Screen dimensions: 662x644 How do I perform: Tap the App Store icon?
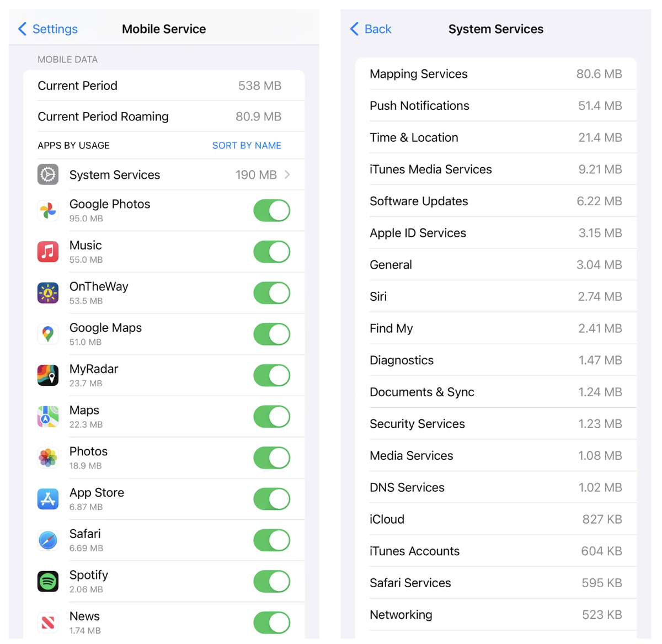click(48, 499)
